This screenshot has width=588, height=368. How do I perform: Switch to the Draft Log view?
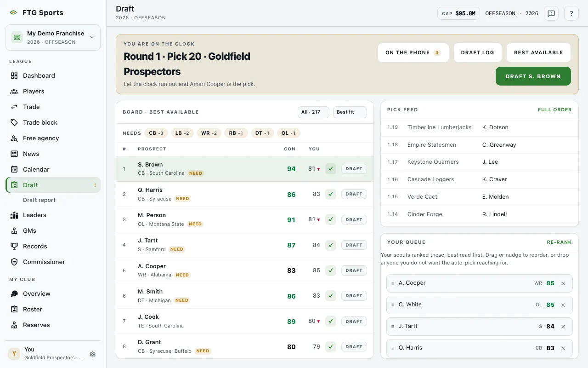pyautogui.click(x=478, y=52)
